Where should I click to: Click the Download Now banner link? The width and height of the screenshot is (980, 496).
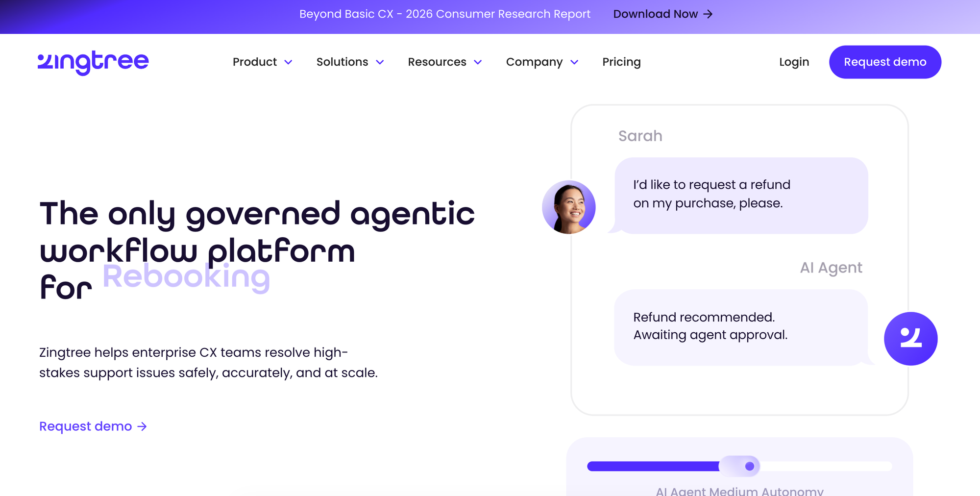tap(662, 14)
